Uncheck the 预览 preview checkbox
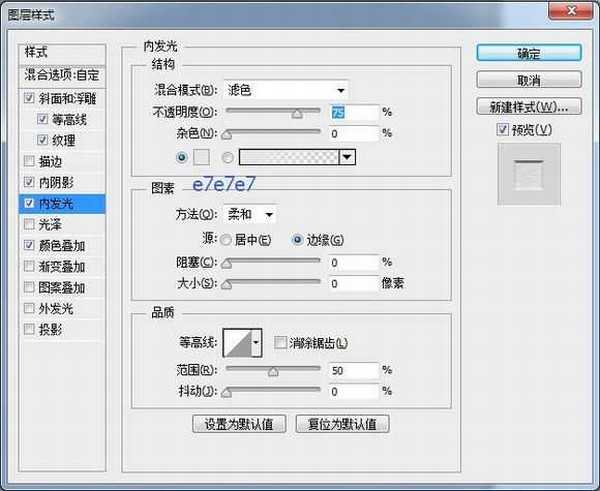The height and width of the screenshot is (491, 600). click(x=503, y=130)
